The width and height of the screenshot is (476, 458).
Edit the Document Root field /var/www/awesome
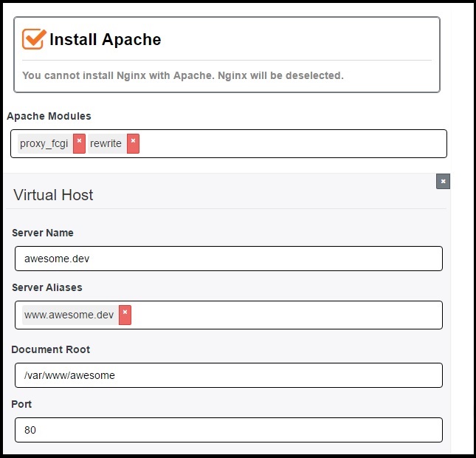(229, 375)
